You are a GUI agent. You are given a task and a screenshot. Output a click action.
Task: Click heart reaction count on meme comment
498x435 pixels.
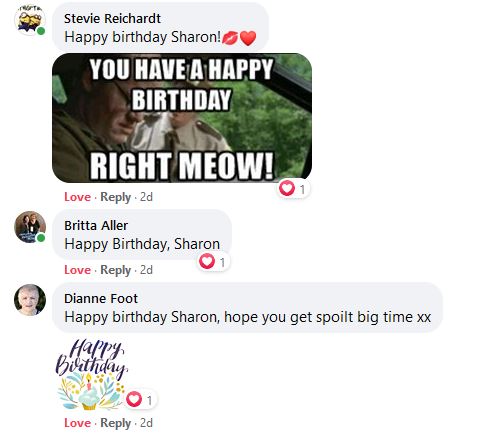coord(293,189)
